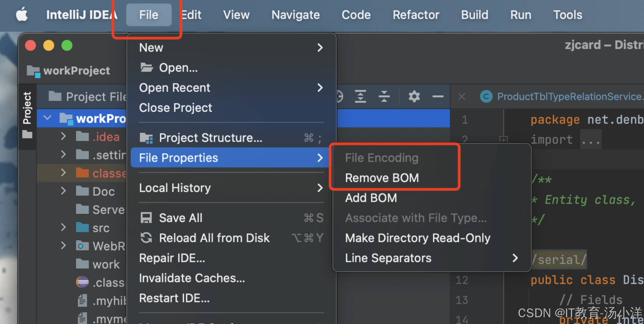Image resolution: width=644 pixels, height=324 pixels.
Task: Click the Expand All toolbar icon
Action: point(360,97)
